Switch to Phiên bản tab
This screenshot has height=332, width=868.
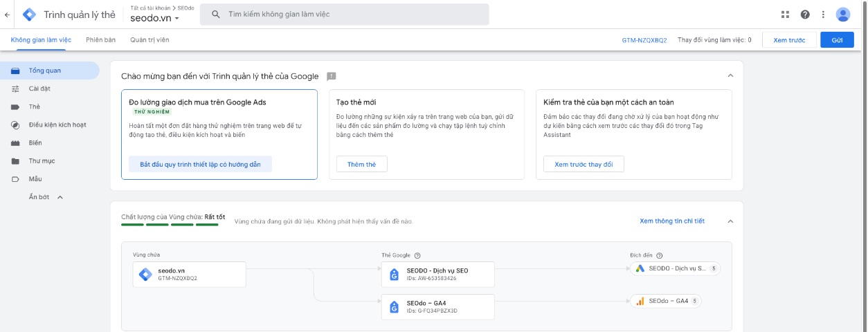click(x=101, y=40)
